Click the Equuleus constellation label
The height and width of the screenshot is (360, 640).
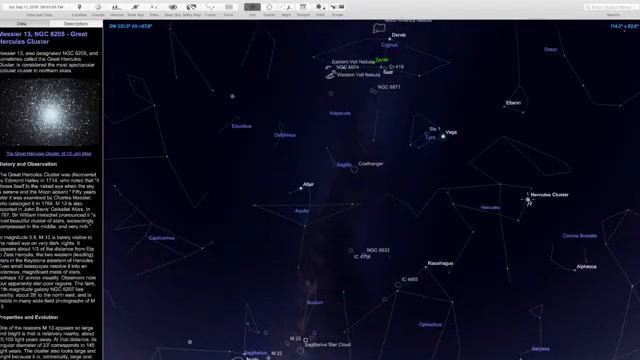click(x=242, y=126)
